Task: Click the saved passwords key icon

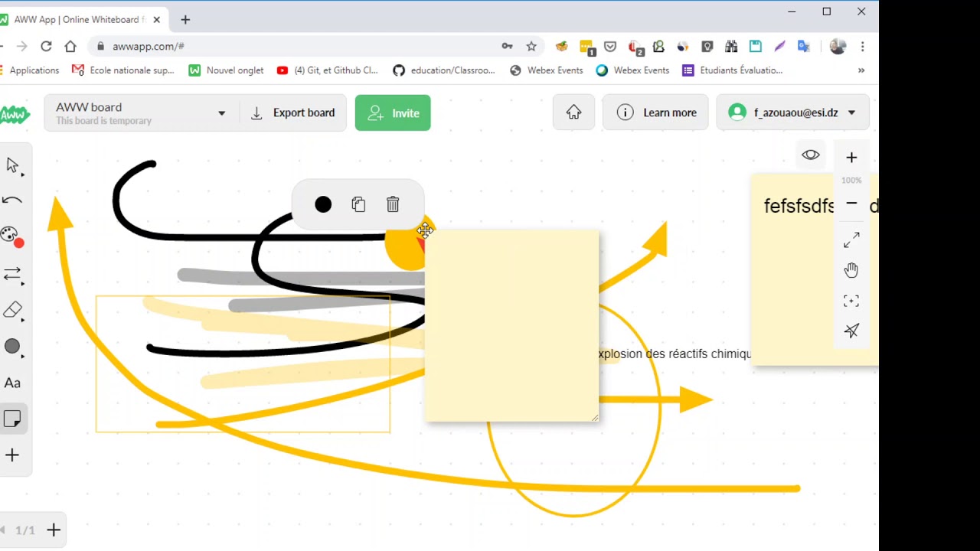Action: click(507, 46)
